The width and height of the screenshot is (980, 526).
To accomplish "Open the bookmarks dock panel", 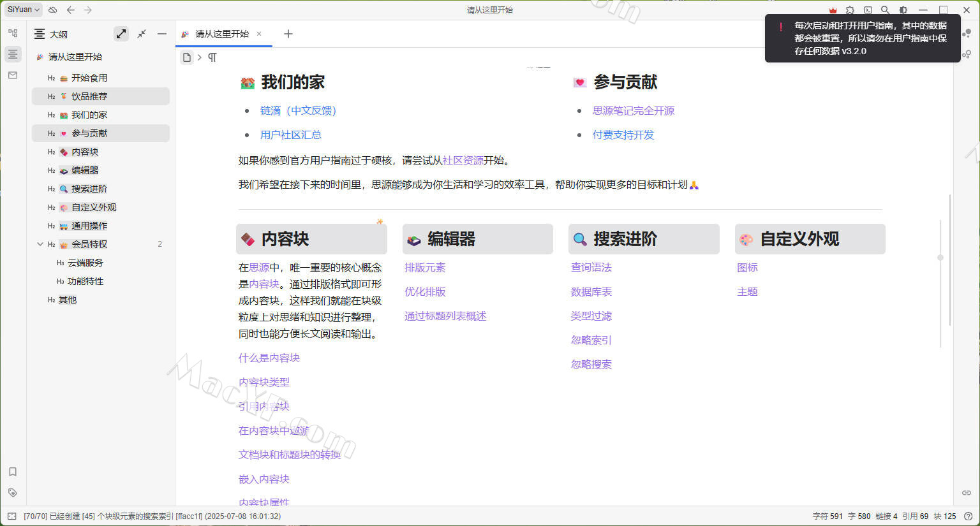I will (x=13, y=472).
